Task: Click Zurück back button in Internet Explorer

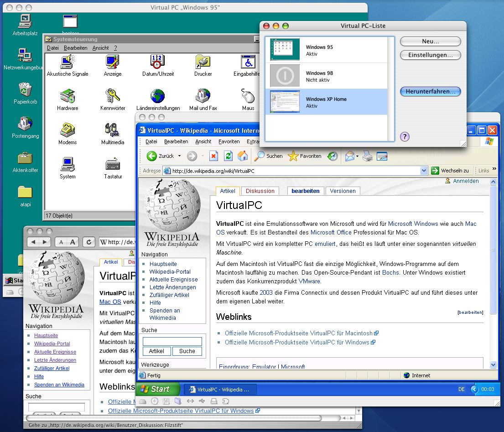Action: (161, 156)
